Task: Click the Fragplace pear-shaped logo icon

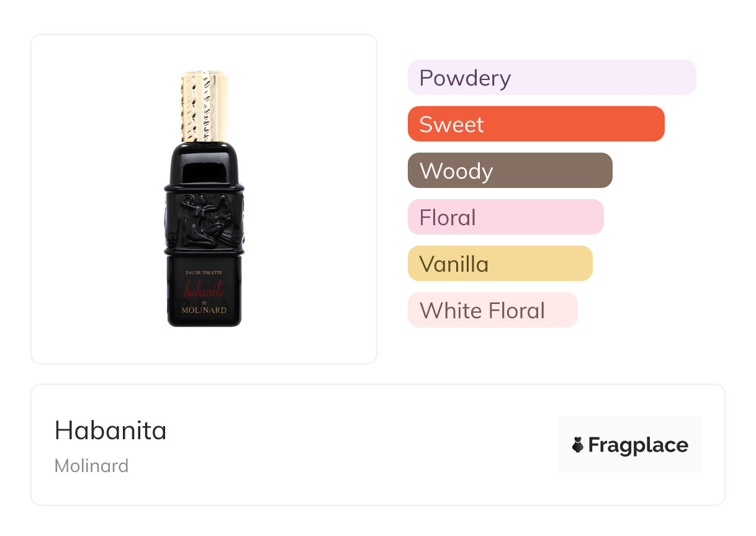Action: click(578, 445)
